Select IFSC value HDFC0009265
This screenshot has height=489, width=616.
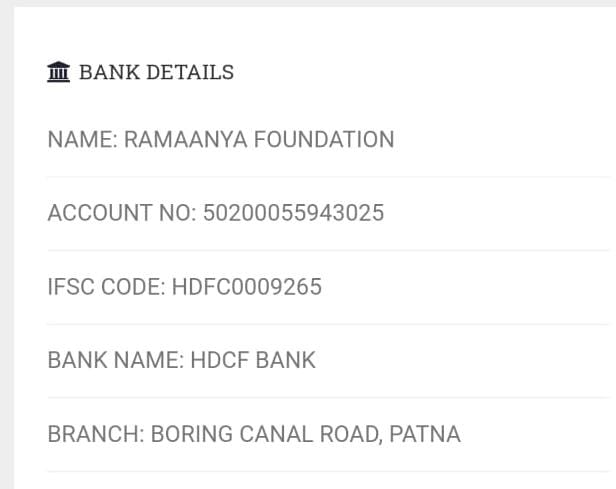click(247, 288)
